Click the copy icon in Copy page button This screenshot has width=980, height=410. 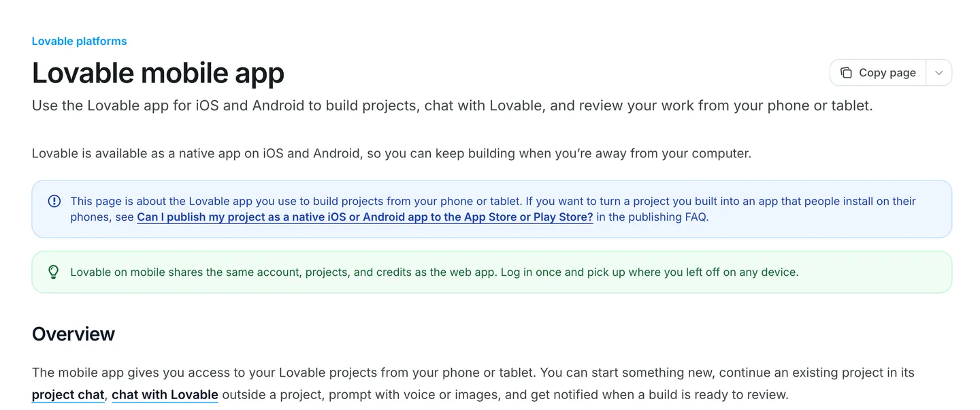(846, 73)
